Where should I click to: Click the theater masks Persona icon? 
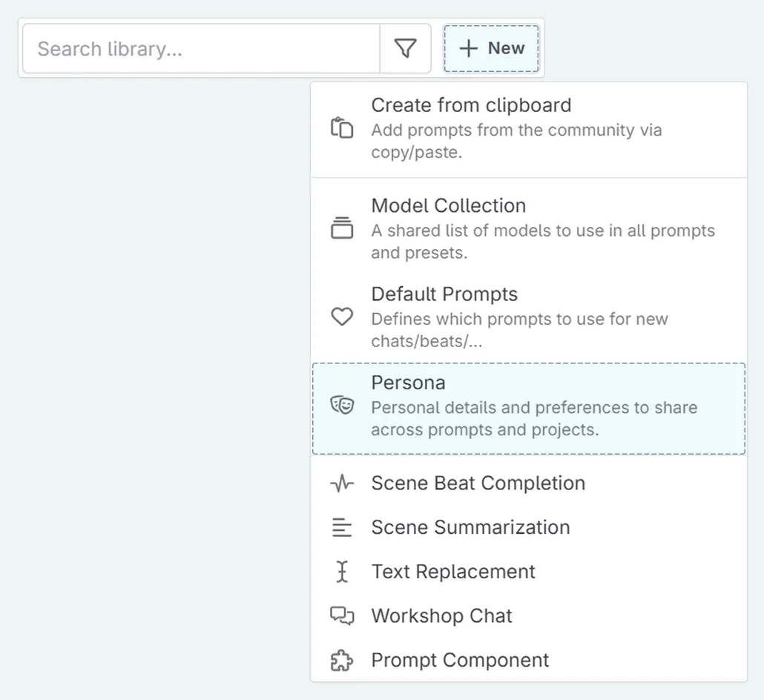click(342, 405)
